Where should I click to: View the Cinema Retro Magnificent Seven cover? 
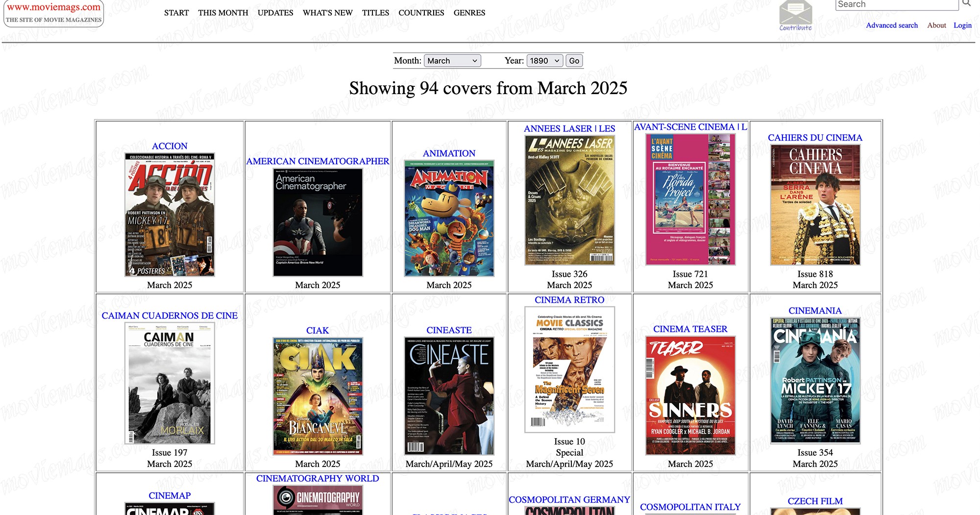569,370
